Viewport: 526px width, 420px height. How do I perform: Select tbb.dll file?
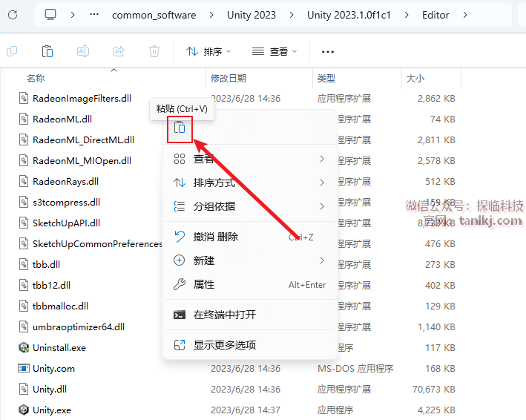46,265
